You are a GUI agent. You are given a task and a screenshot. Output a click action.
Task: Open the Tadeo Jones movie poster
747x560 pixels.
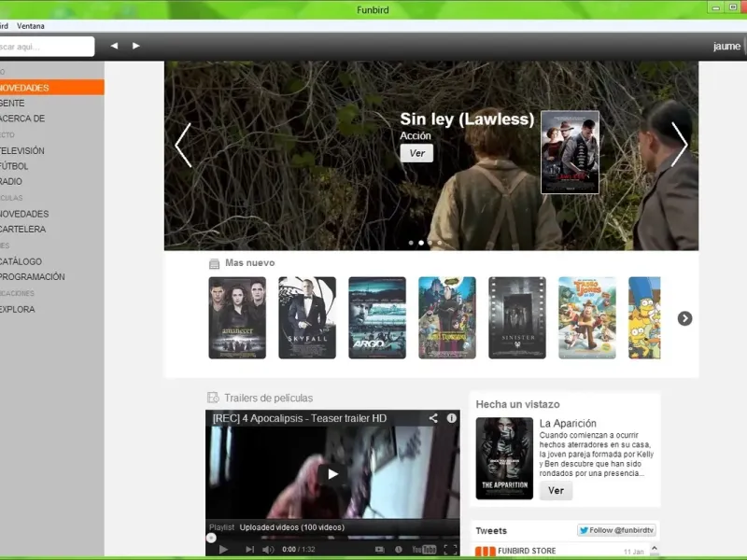587,317
